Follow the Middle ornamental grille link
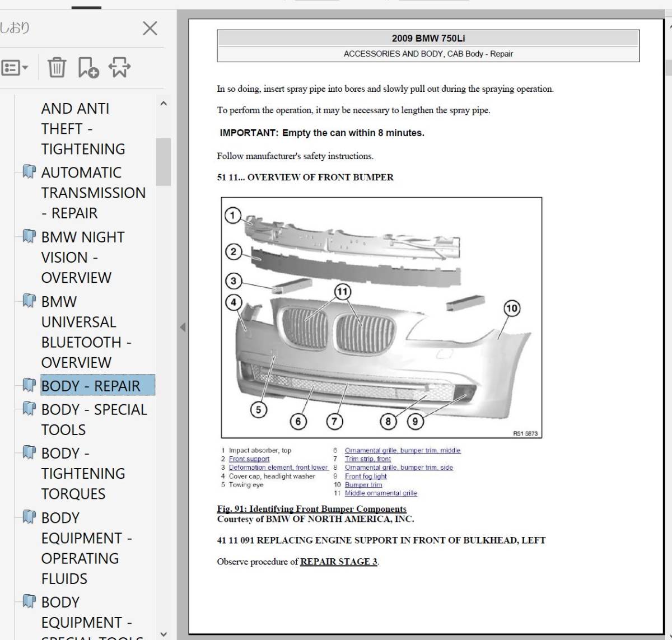Image resolution: width=672 pixels, height=640 pixels. tap(381, 493)
